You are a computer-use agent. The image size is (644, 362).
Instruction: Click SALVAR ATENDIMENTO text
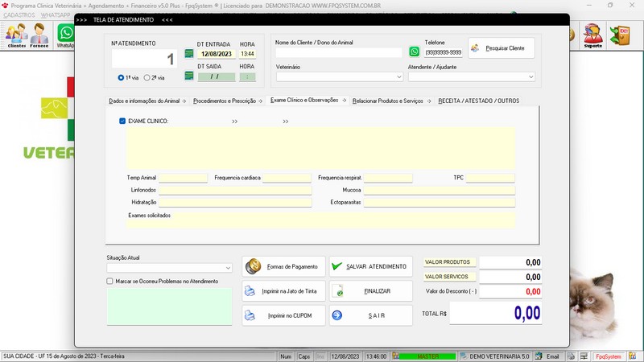(376, 267)
